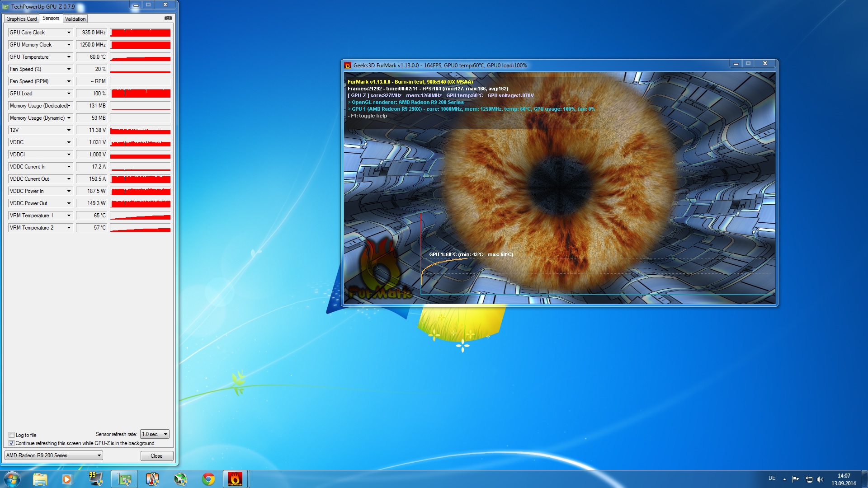Switch to the Graphics Card tab

pos(21,19)
